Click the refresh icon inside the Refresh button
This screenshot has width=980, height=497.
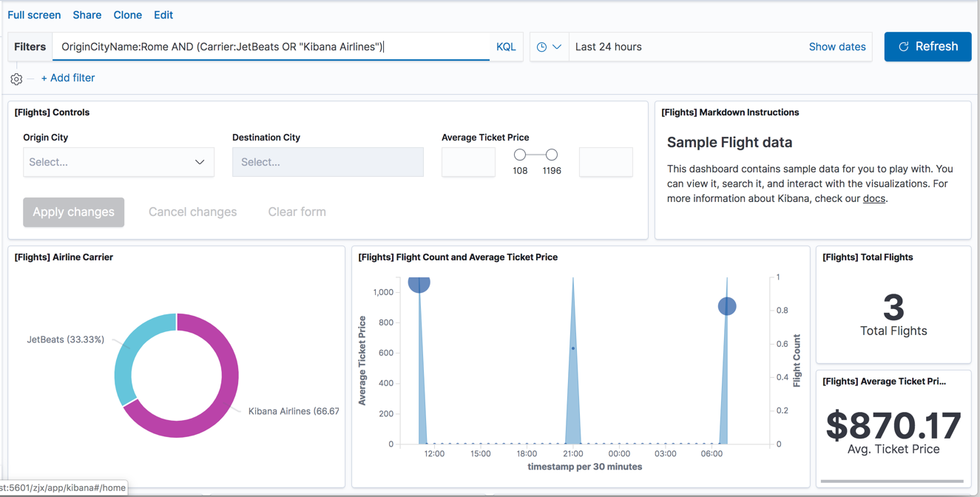tap(904, 46)
